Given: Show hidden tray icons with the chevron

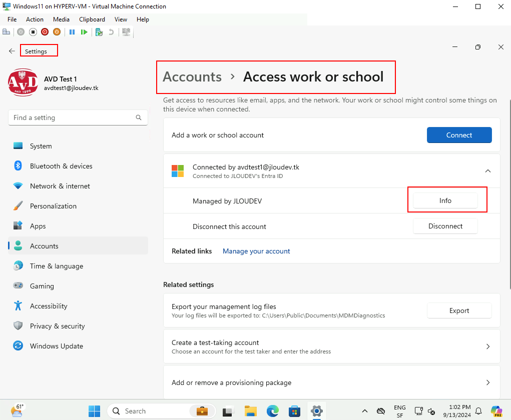Looking at the screenshot, I should [365, 411].
